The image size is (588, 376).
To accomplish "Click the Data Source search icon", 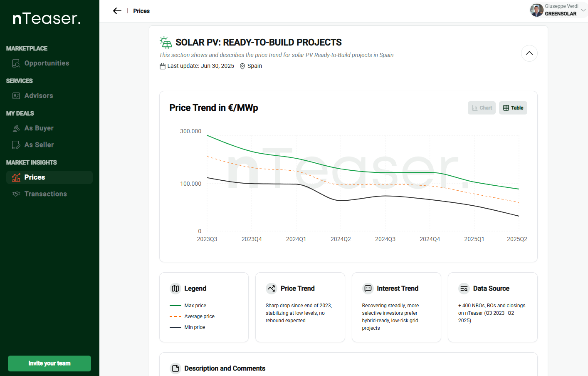I will point(464,289).
